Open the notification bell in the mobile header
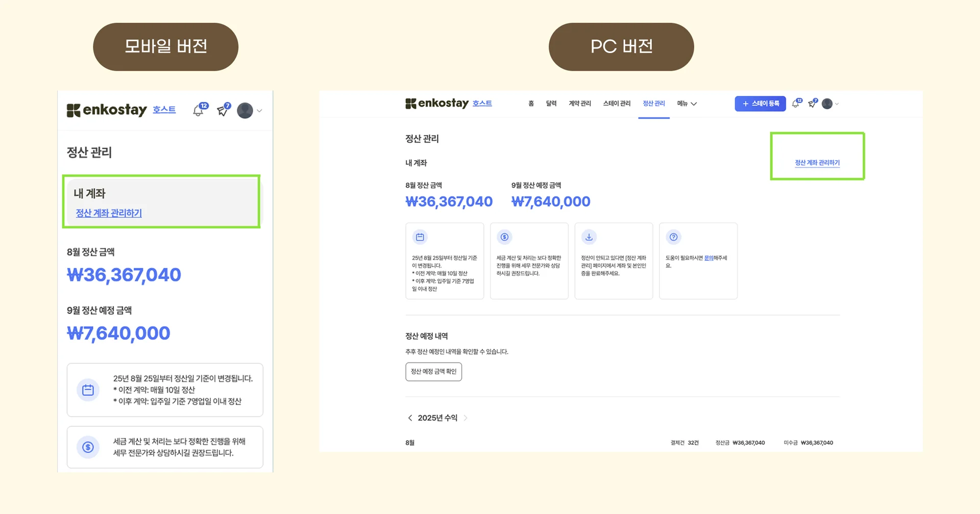The height and width of the screenshot is (514, 980). (199, 110)
